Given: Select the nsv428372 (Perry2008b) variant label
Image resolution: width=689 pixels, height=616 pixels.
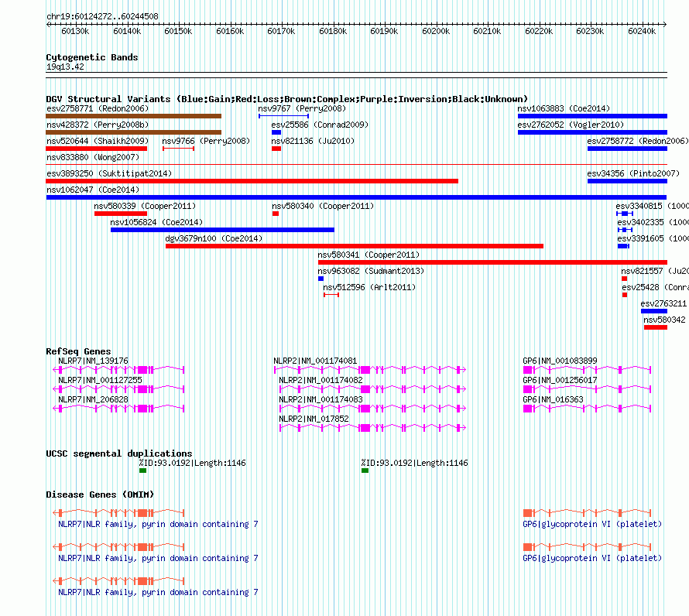Looking at the screenshot, I should click(98, 125).
